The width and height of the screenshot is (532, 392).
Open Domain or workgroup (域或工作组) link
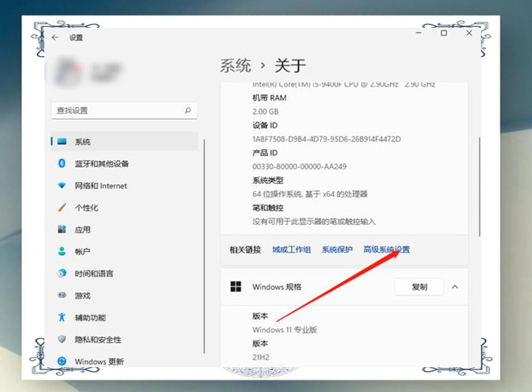[292, 249]
